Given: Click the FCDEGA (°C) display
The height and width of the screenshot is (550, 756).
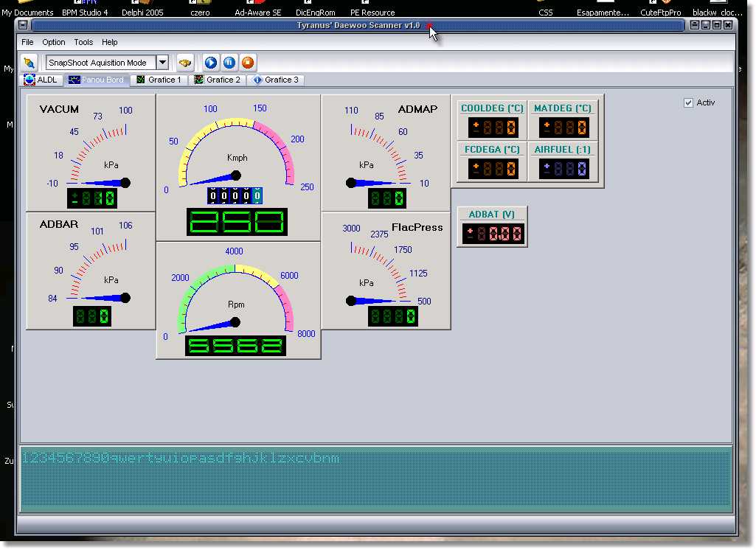Looking at the screenshot, I should 493,169.
